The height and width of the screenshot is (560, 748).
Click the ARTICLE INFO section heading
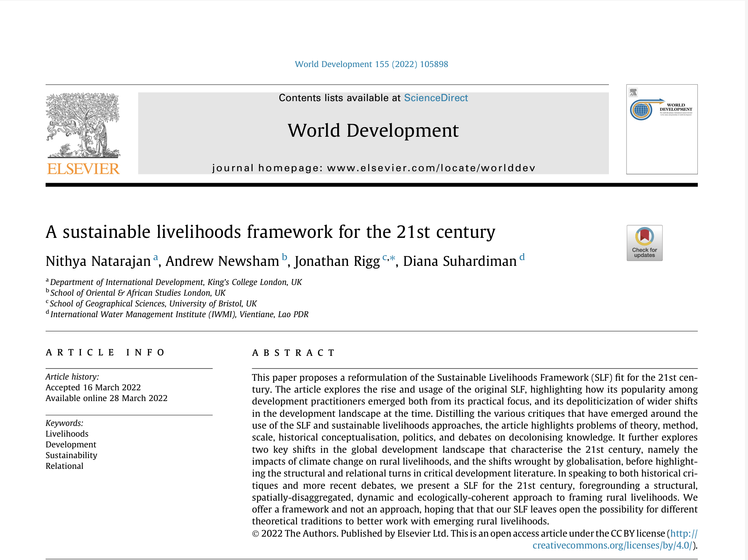[x=105, y=352]
